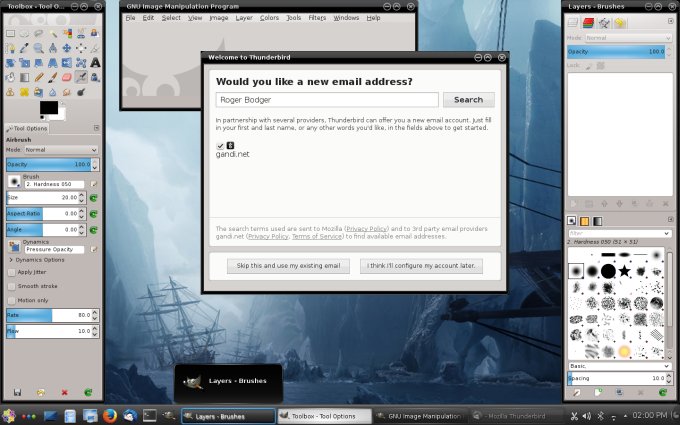This screenshot has height=425, width=680.
Task: Reset brush Size to default
Action: pyautogui.click(x=93, y=198)
